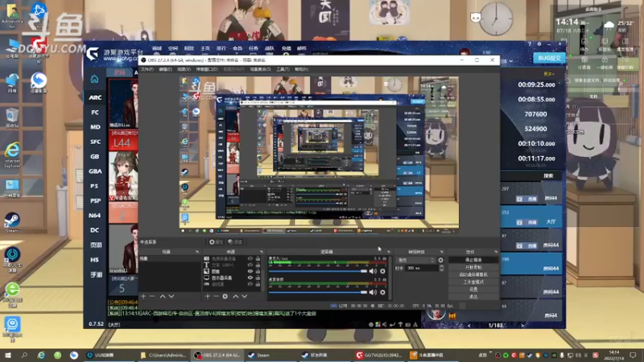The width and height of the screenshot is (644, 362).
Task: Open 视图(V) menu in OBS
Action: point(184,69)
